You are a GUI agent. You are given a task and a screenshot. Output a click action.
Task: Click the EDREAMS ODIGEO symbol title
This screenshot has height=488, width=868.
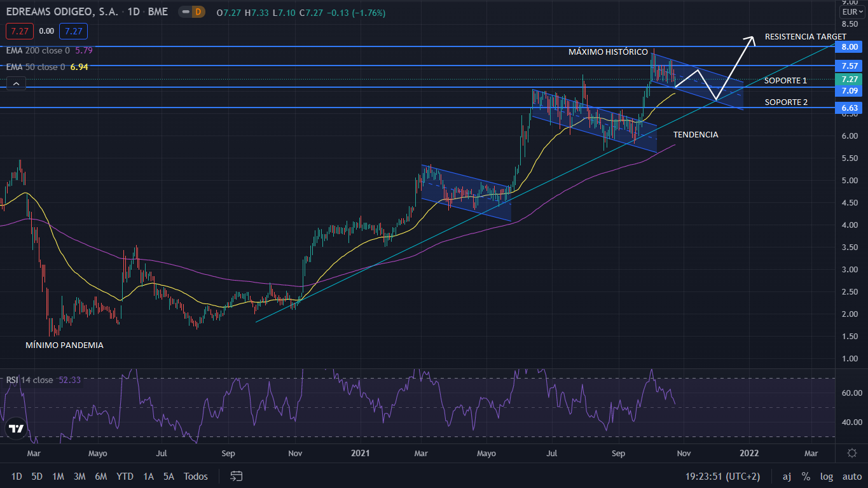[x=62, y=12]
